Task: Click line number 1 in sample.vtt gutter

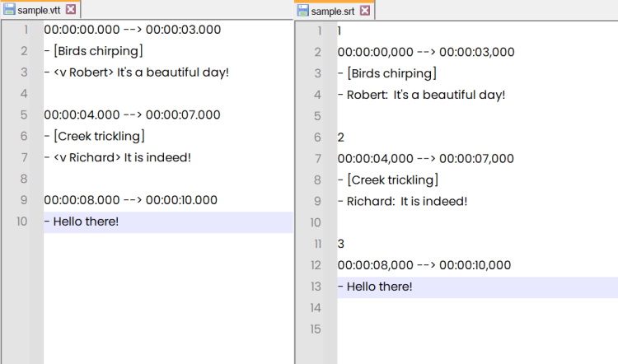Action: [x=26, y=30]
